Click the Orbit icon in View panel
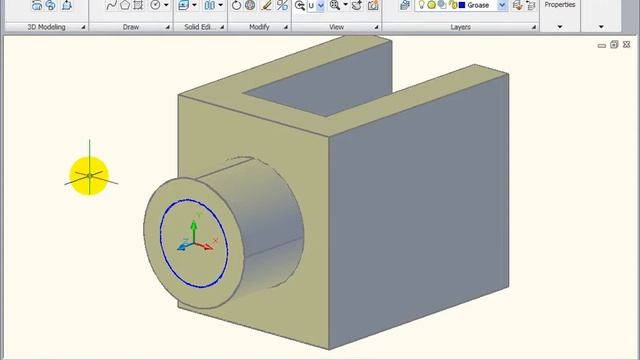 [357, 5]
